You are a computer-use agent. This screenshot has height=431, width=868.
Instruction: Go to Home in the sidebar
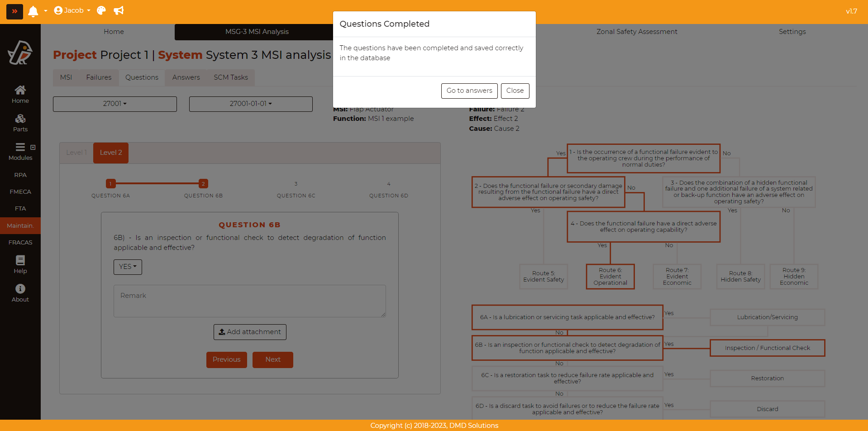pyautogui.click(x=20, y=94)
